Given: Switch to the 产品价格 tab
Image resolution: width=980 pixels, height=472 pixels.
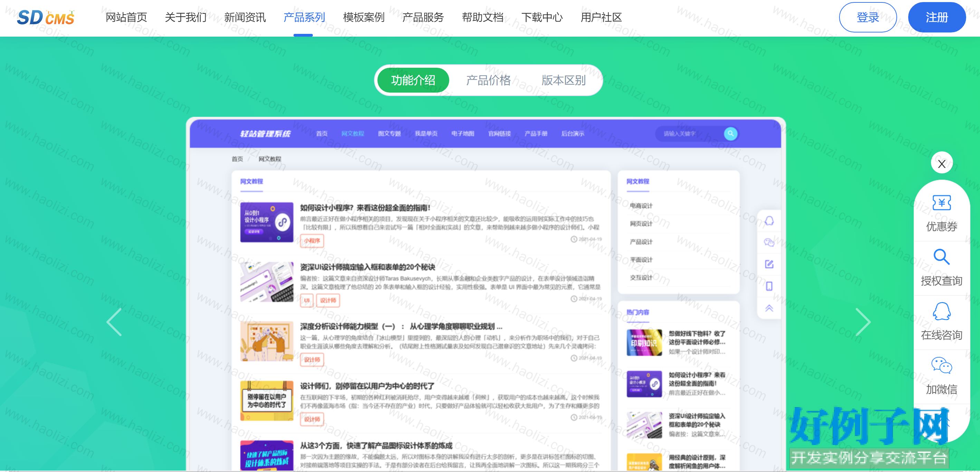Looking at the screenshot, I should [x=489, y=80].
